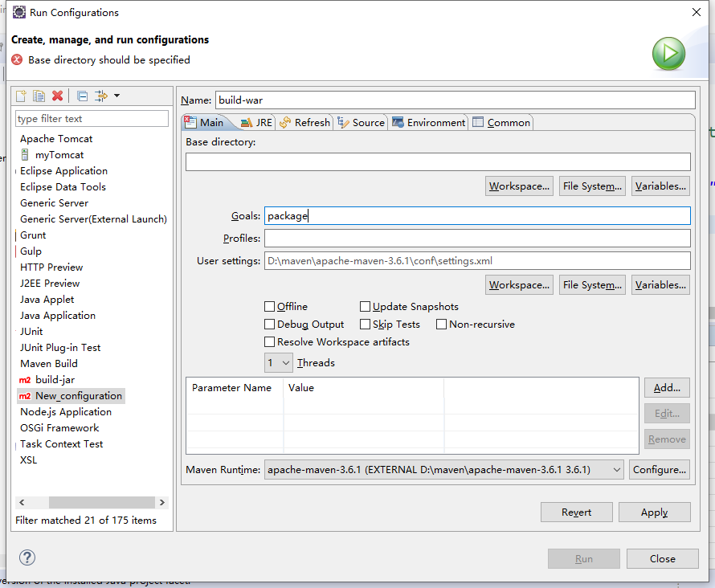Click the scroll left arrow in the configuration list

click(x=22, y=502)
